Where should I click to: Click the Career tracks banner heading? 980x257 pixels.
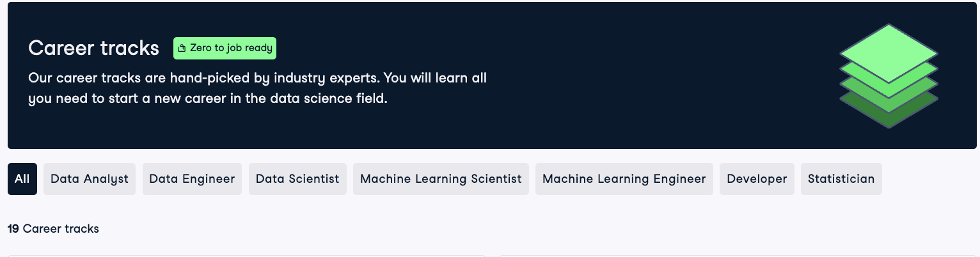coord(94,48)
